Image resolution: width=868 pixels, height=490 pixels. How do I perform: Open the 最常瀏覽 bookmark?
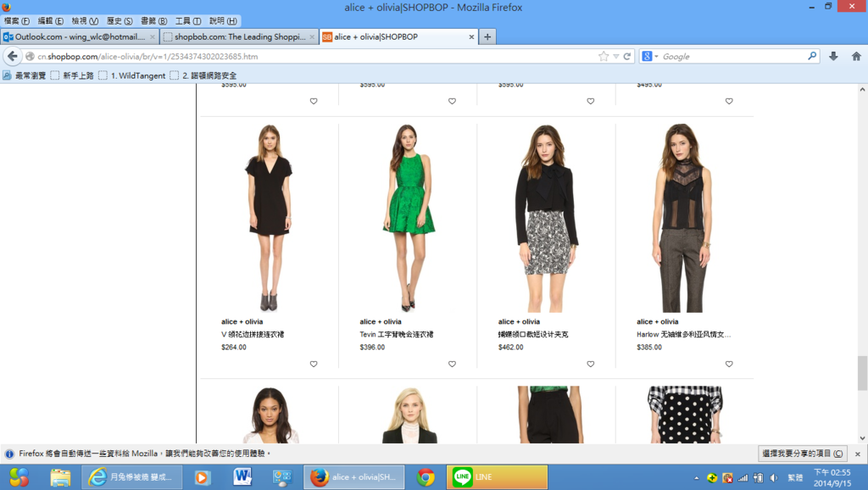tap(25, 75)
